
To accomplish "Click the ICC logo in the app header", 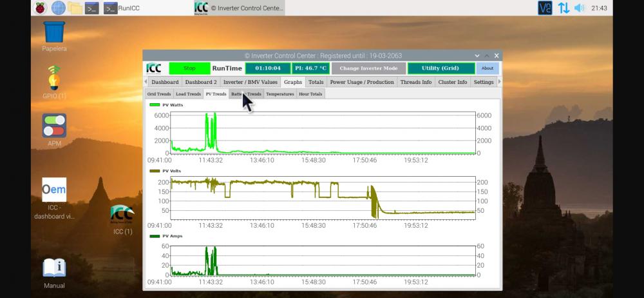I will [154, 68].
